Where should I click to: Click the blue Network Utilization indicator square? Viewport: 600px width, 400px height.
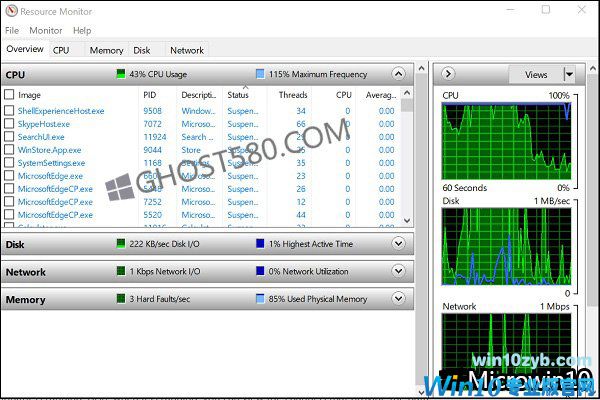point(260,271)
